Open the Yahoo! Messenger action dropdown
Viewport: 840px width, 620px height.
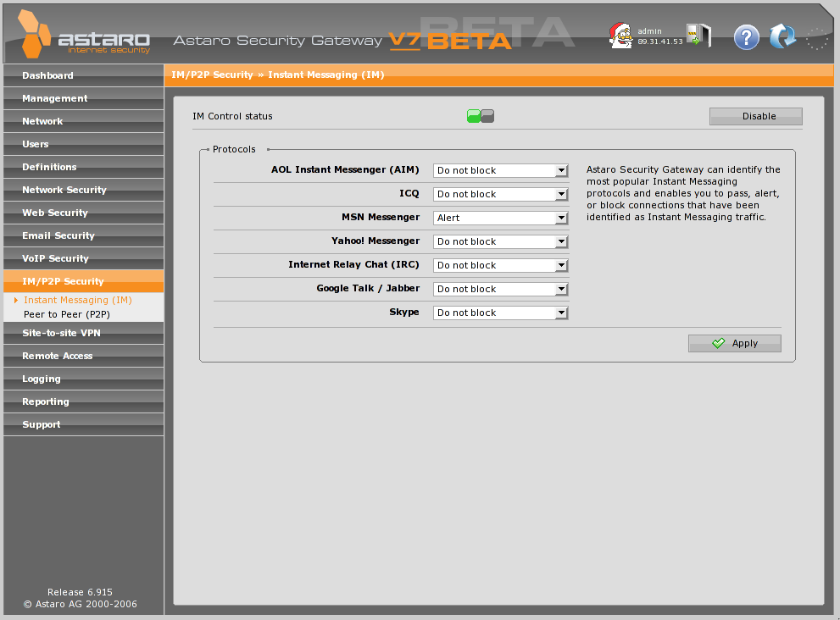500,241
